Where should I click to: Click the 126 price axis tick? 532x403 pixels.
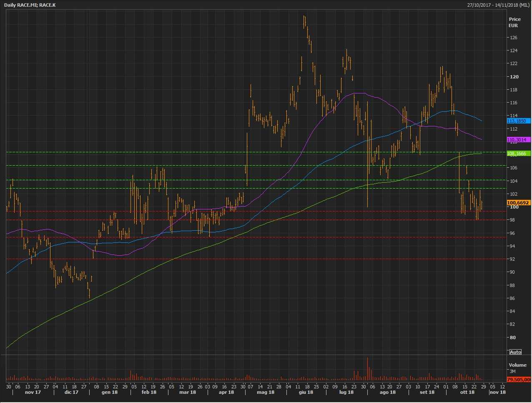coord(514,38)
